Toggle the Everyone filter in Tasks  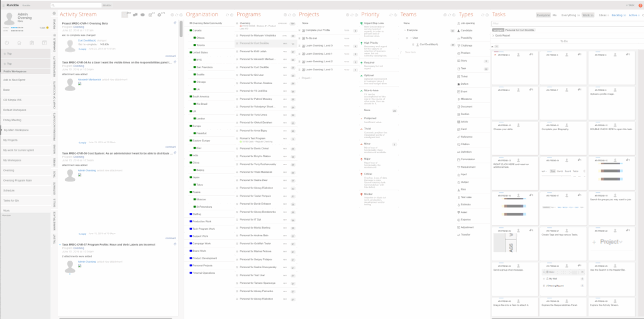(x=543, y=15)
